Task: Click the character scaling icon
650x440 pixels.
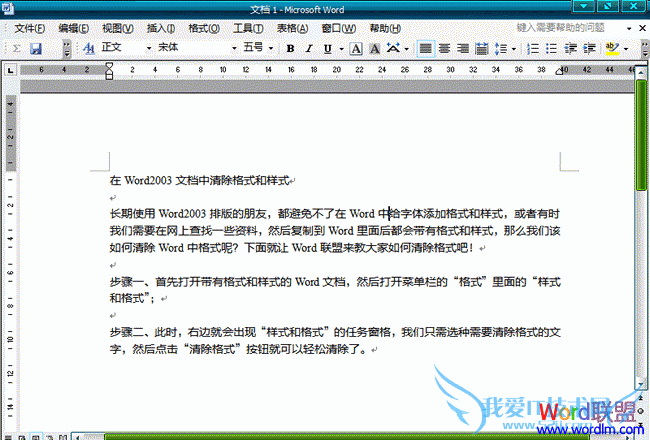Action: [x=393, y=48]
